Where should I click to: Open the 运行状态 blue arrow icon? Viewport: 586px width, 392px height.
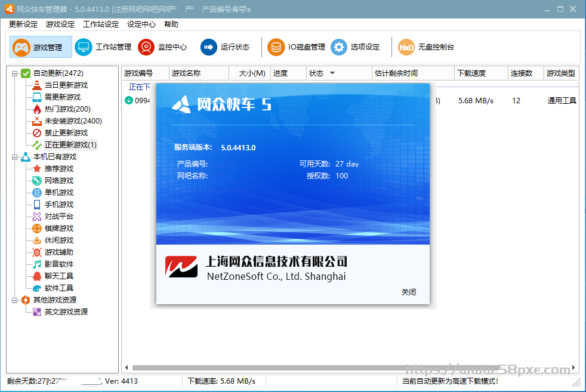pos(208,47)
